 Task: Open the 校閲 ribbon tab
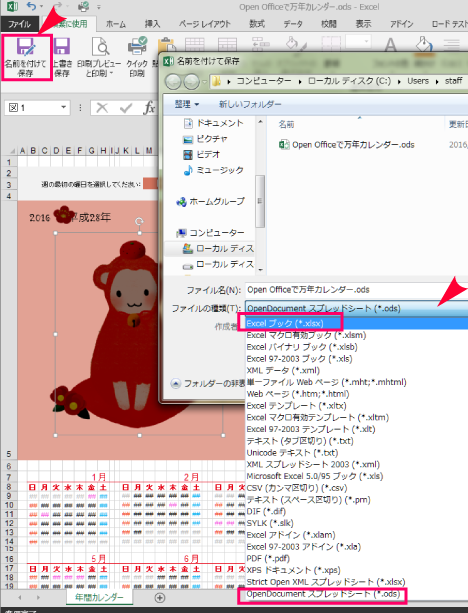point(329,24)
